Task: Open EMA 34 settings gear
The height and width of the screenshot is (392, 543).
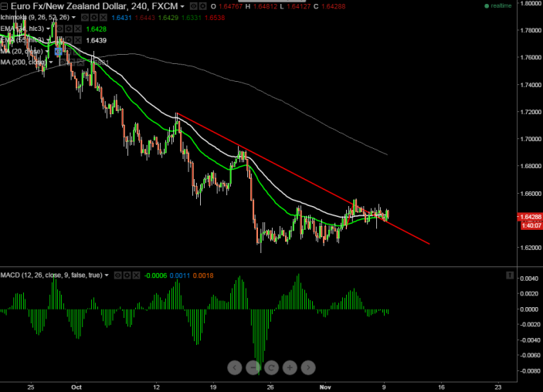Action: click(x=69, y=29)
